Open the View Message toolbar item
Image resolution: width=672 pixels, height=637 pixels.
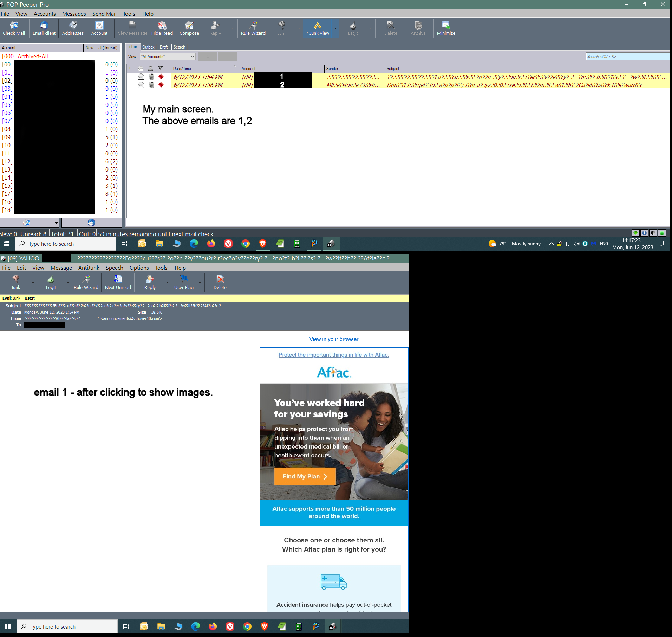tap(132, 28)
